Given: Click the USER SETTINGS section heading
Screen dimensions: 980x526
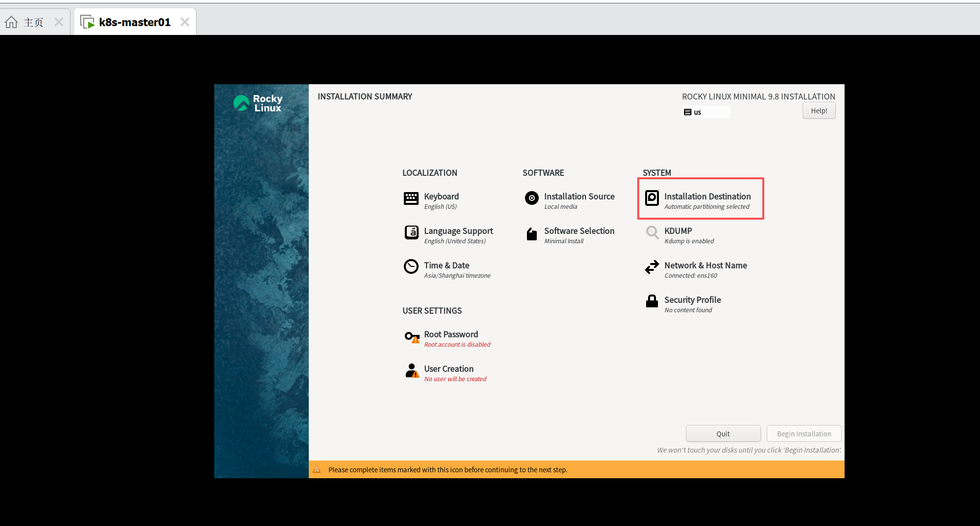Looking at the screenshot, I should tap(432, 311).
